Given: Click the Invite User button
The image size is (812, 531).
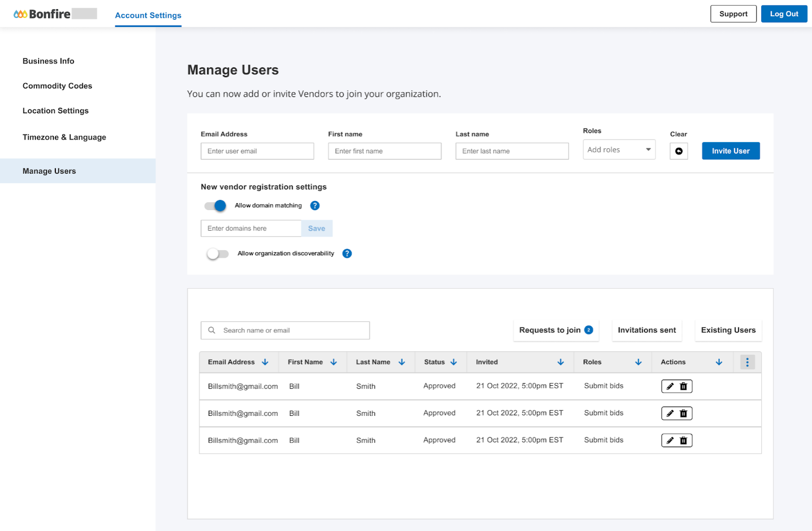Looking at the screenshot, I should 731,151.
